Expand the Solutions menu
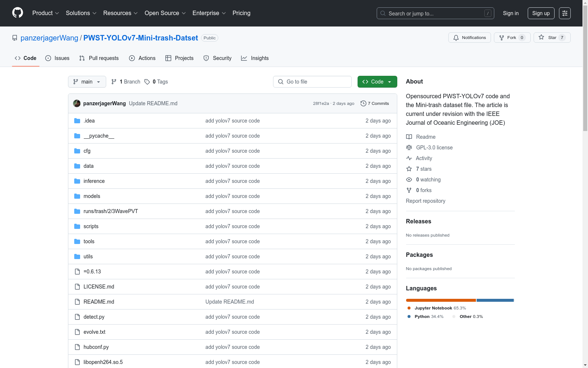Viewport: 588px width, 368px height. pyautogui.click(x=81, y=13)
